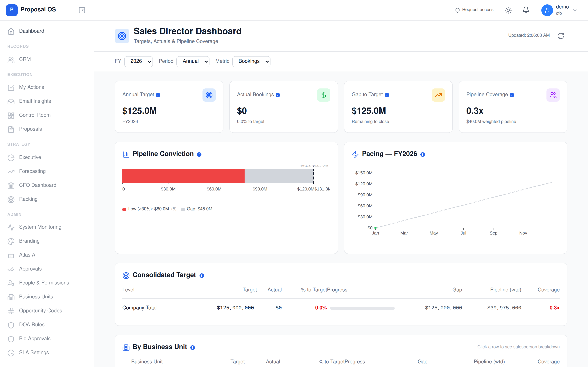
Task: Open the My Actions section
Action: (x=31, y=87)
